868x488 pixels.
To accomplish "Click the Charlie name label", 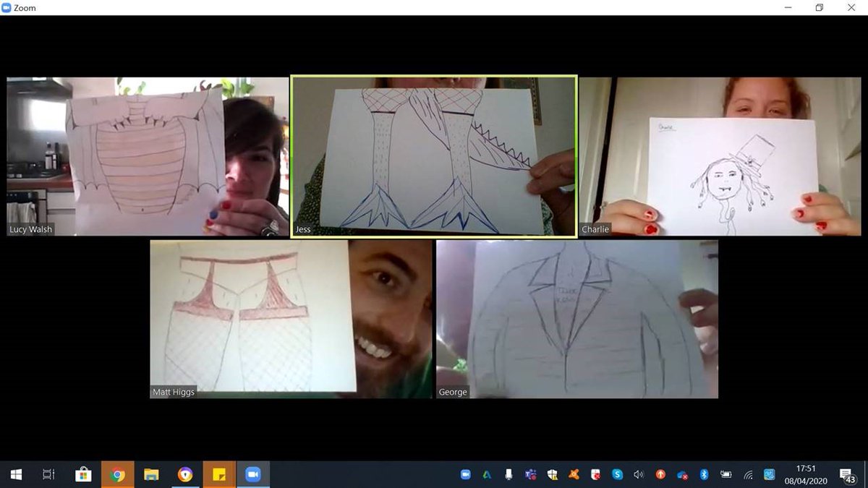I will click(595, 230).
